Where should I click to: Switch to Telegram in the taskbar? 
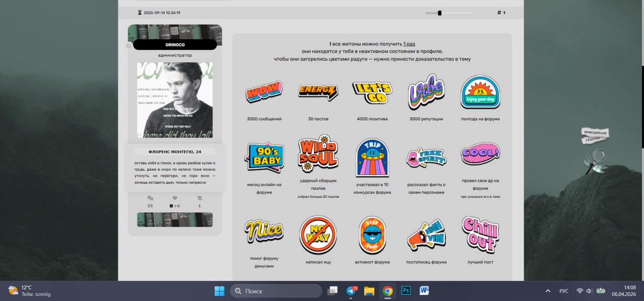point(351,291)
